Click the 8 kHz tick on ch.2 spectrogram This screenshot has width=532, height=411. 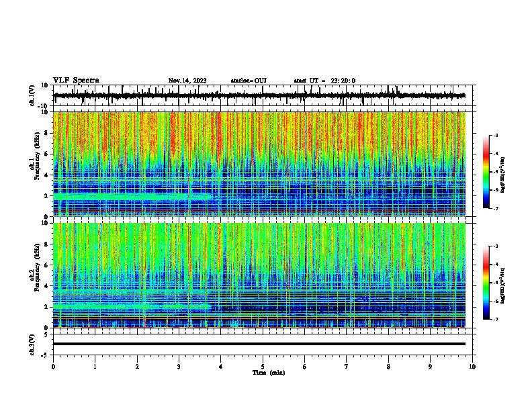(x=46, y=244)
